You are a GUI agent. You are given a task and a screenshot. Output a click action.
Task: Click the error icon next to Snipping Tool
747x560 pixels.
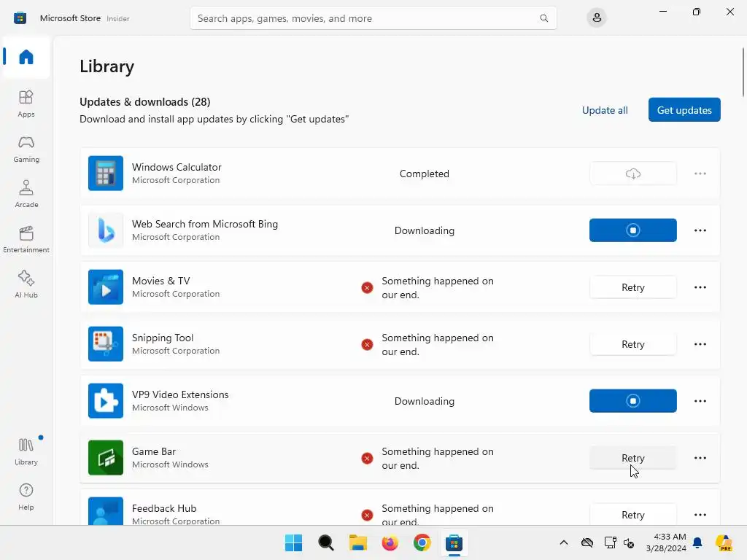tap(367, 344)
